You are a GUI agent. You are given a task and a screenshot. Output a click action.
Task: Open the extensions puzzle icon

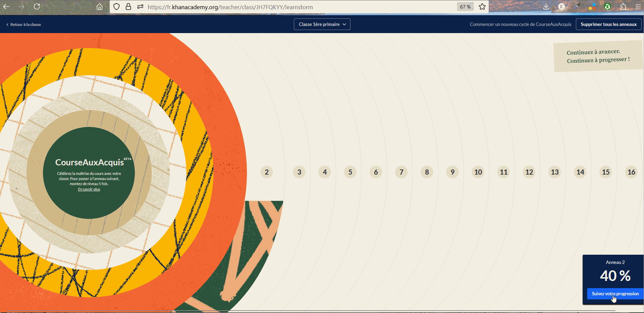[x=623, y=6]
